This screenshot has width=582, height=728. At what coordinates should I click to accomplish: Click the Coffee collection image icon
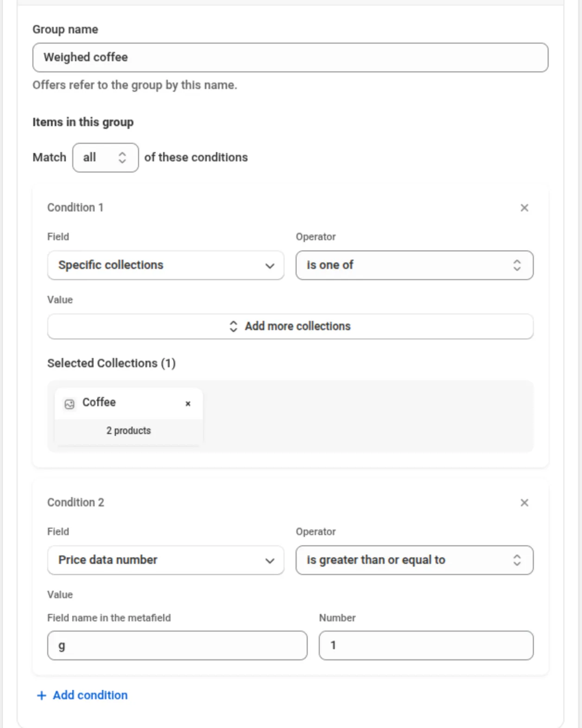[70, 404]
